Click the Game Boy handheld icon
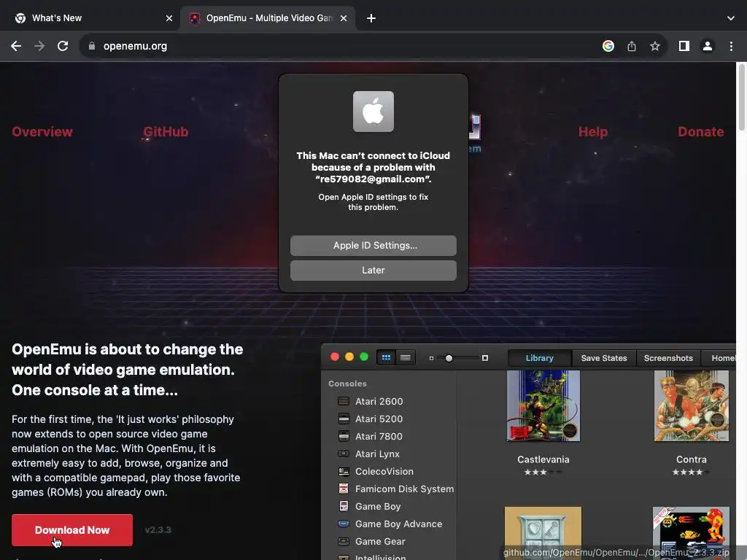Viewport: 747px width, 560px height. [x=344, y=506]
